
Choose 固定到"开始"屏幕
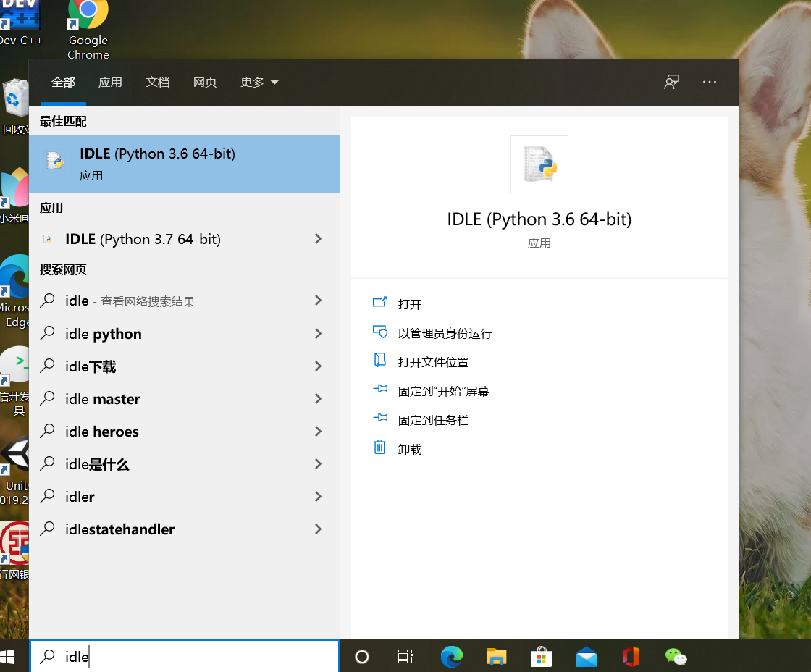tap(443, 391)
